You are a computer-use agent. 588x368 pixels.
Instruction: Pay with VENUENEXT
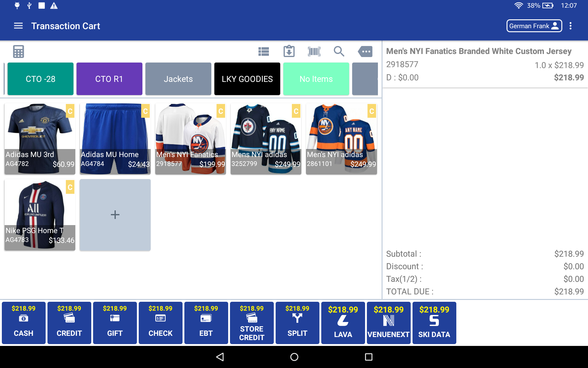point(389,323)
